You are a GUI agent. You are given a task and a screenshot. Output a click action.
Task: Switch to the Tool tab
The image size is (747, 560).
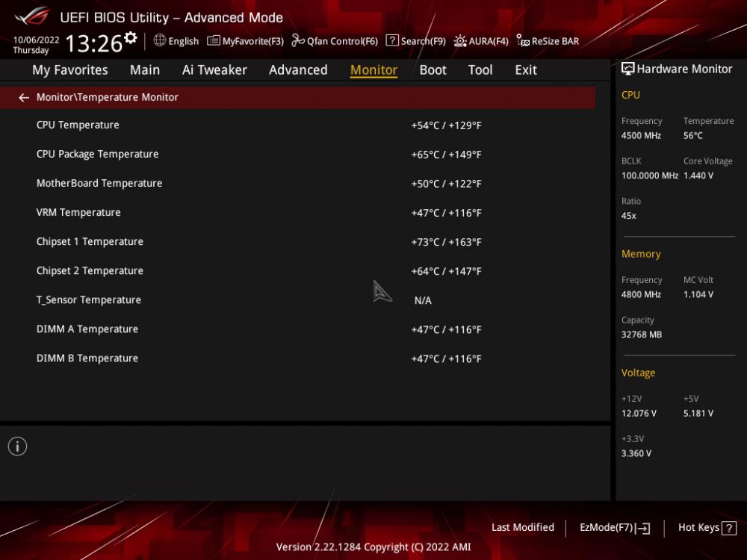[x=480, y=70]
